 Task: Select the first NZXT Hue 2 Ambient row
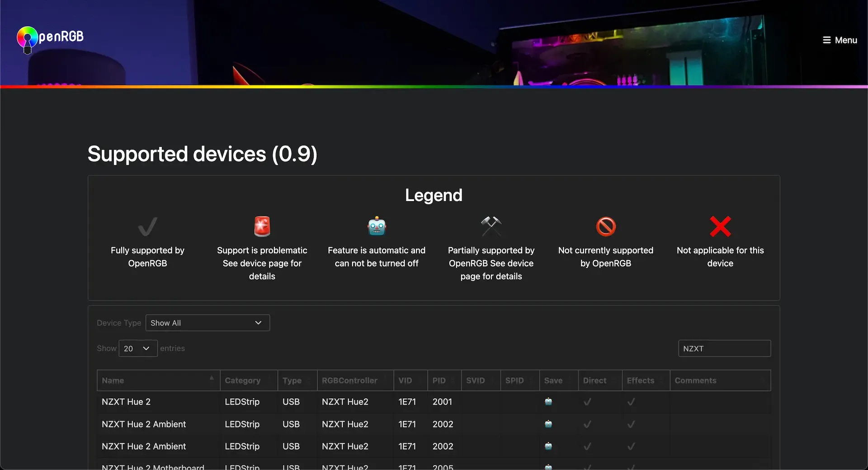(x=144, y=424)
